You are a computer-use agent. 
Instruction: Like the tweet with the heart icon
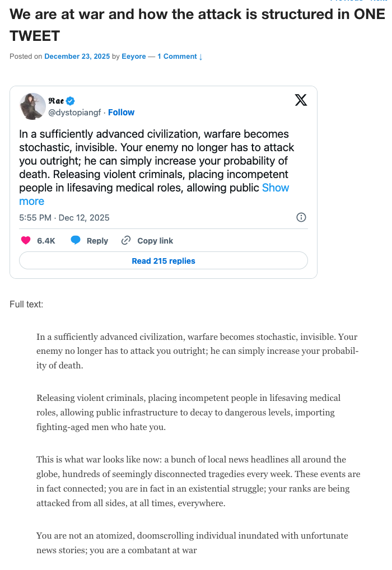25,240
